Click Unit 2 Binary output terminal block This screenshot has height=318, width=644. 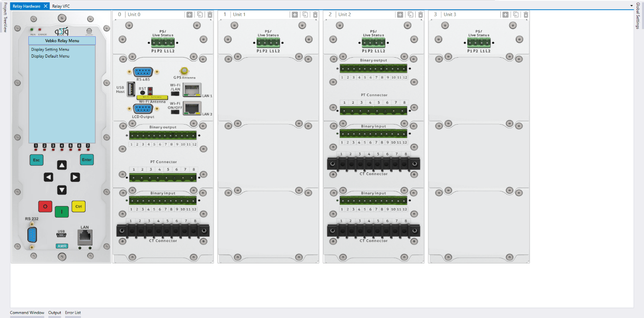373,68
